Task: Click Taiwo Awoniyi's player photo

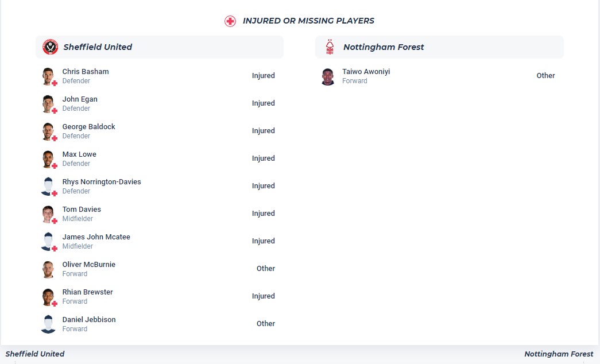Action: click(328, 76)
